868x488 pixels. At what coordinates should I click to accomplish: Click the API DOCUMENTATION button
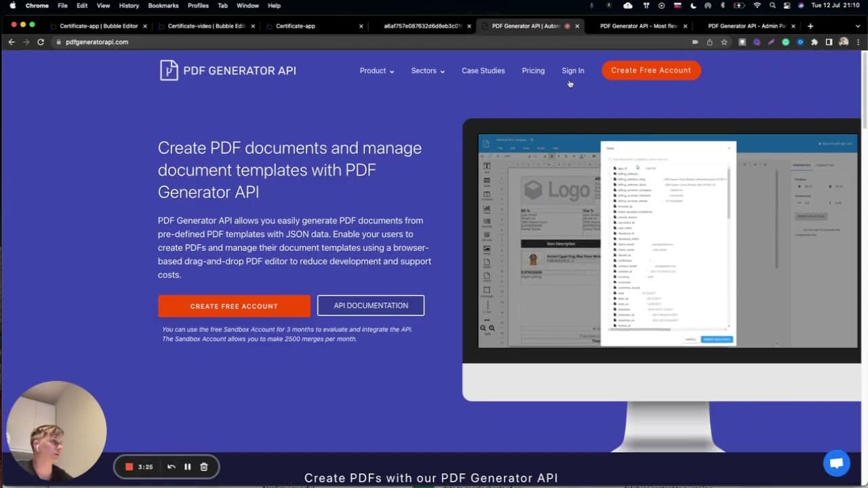[x=370, y=306]
